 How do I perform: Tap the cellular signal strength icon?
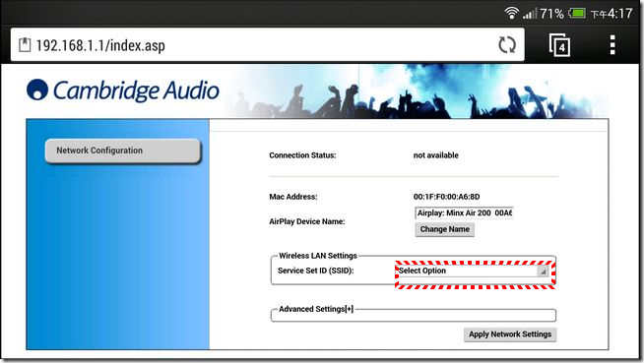click(530, 14)
